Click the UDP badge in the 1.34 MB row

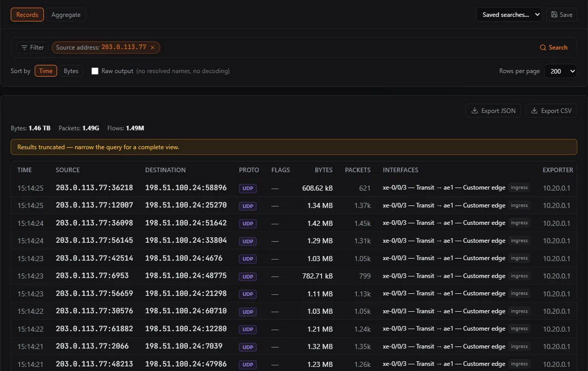tap(248, 206)
